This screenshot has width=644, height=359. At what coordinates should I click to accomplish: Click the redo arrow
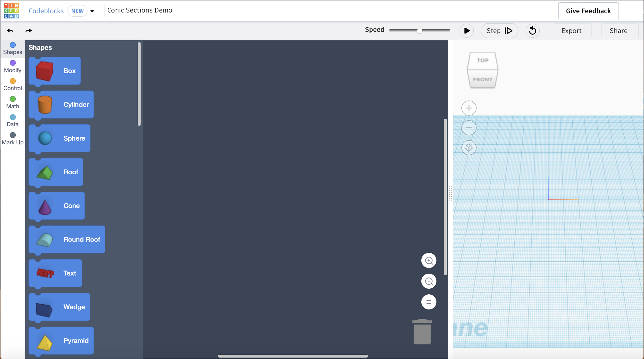click(x=28, y=31)
